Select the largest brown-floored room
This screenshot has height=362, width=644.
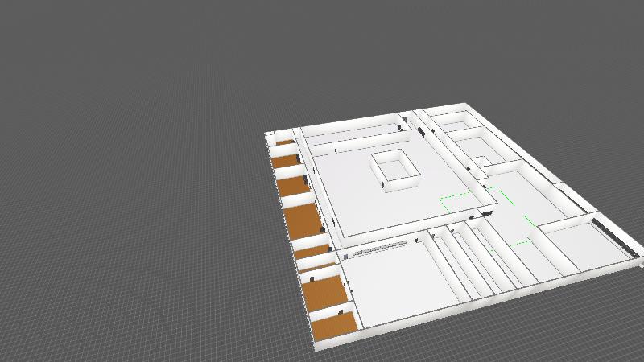coord(303,220)
